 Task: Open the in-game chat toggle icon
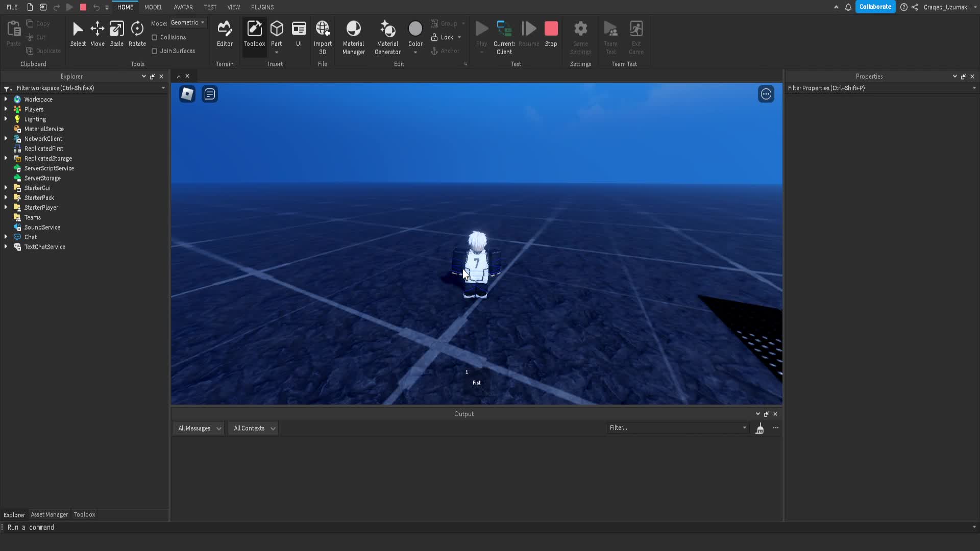pyautogui.click(x=210, y=94)
